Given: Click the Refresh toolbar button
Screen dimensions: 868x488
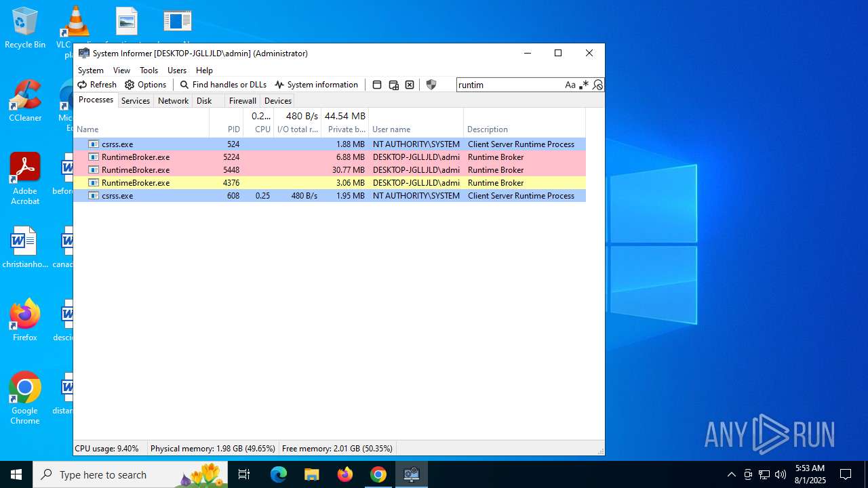Looking at the screenshot, I should pyautogui.click(x=97, y=85).
